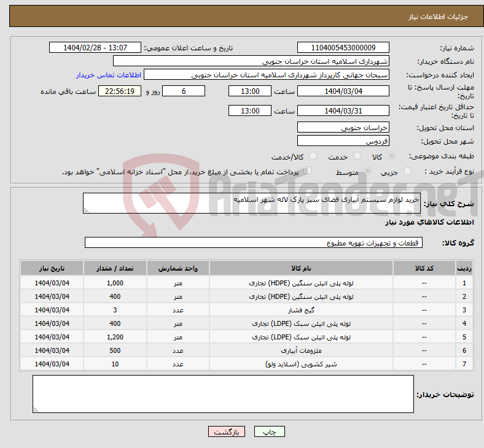Click the گیج فشار item name
This screenshot has height=448, width=484.
[301, 310]
